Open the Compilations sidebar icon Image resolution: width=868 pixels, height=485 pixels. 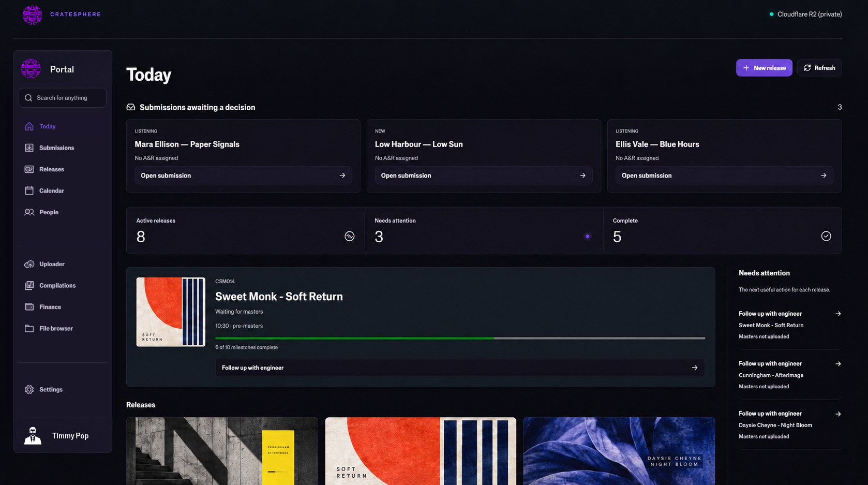tap(29, 286)
